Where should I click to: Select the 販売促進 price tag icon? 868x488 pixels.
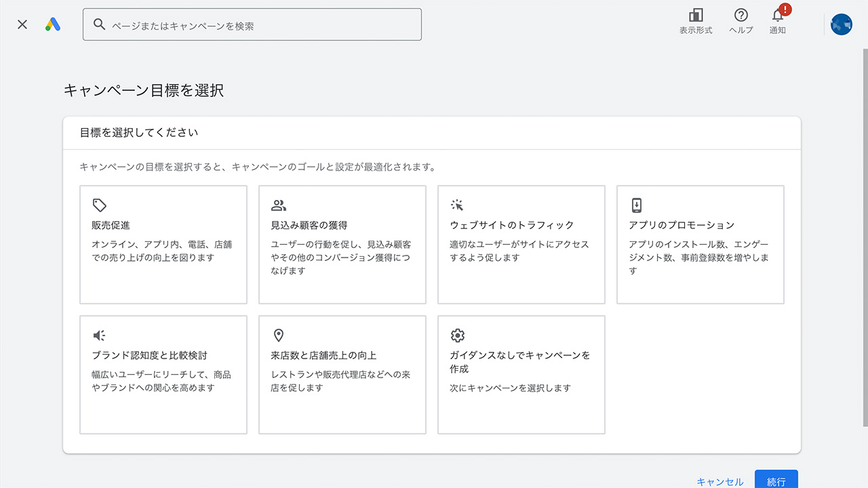[x=99, y=205]
